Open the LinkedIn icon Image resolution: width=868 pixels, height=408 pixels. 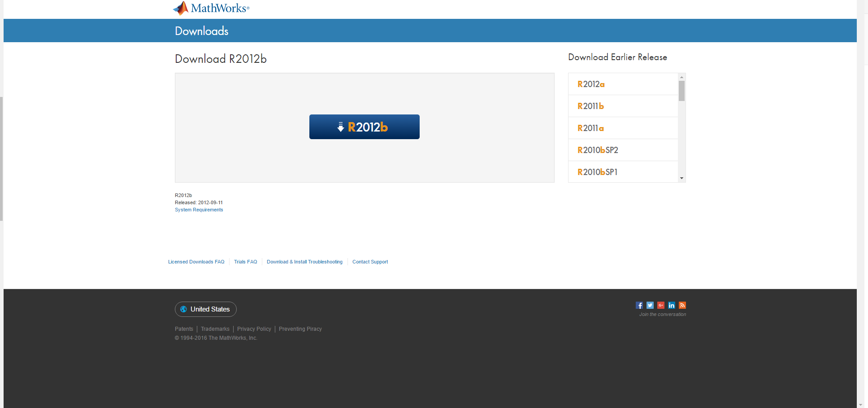671,305
